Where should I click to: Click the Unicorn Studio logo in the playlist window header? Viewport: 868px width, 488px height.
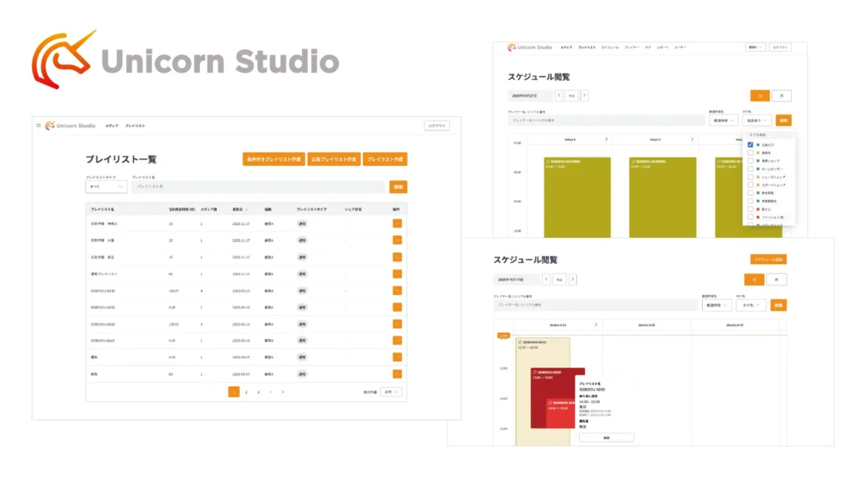coord(70,125)
